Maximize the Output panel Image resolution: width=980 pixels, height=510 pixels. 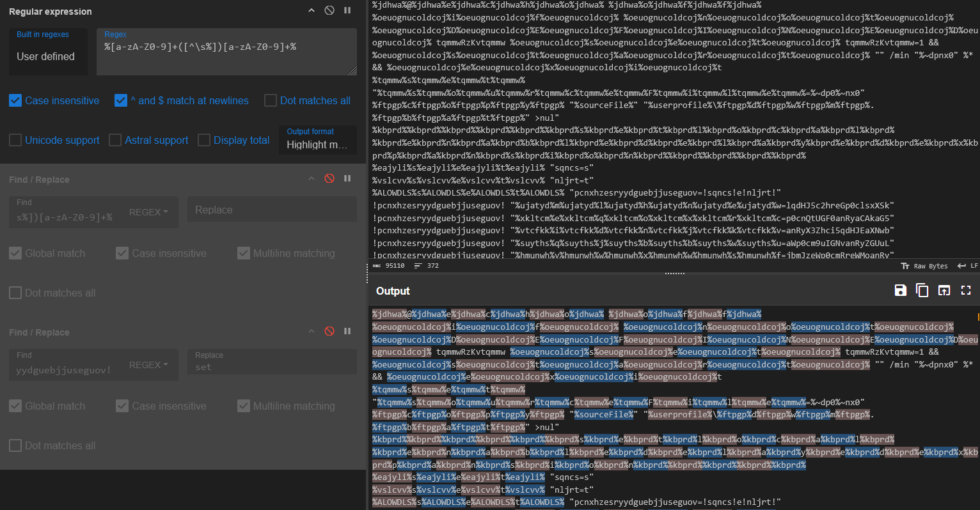tap(965, 290)
